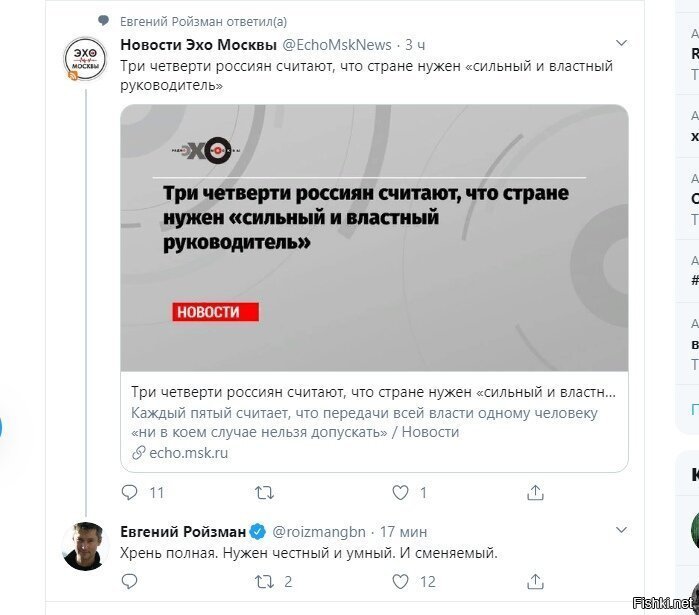Image resolution: width=699 pixels, height=615 pixels.
Task: Expand options chevron on Ройзман's tweet
Action: point(621,529)
